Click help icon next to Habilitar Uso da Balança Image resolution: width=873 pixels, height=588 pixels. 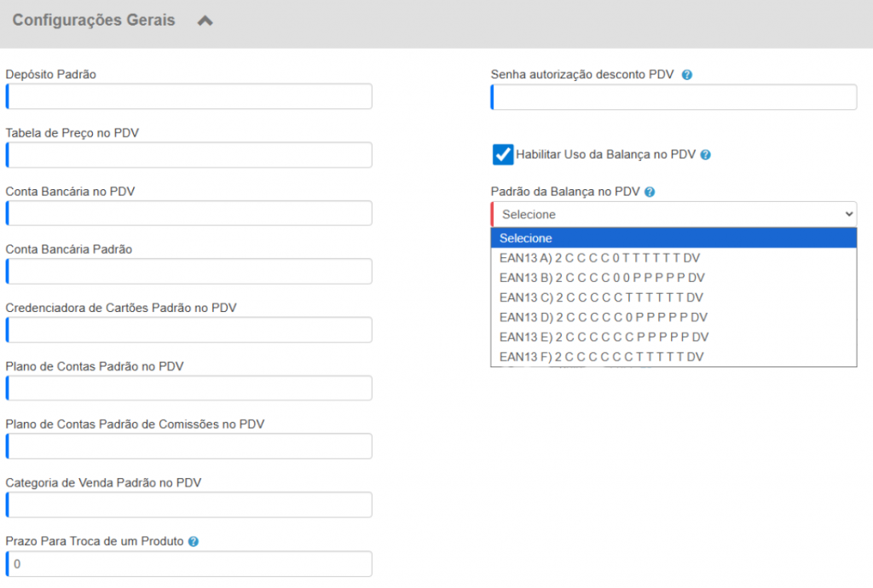tap(705, 155)
